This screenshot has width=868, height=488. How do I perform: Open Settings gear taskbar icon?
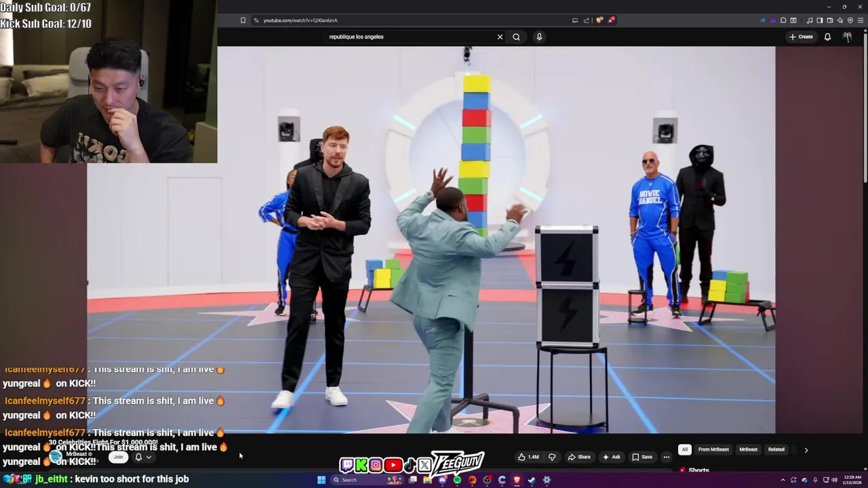(547, 480)
